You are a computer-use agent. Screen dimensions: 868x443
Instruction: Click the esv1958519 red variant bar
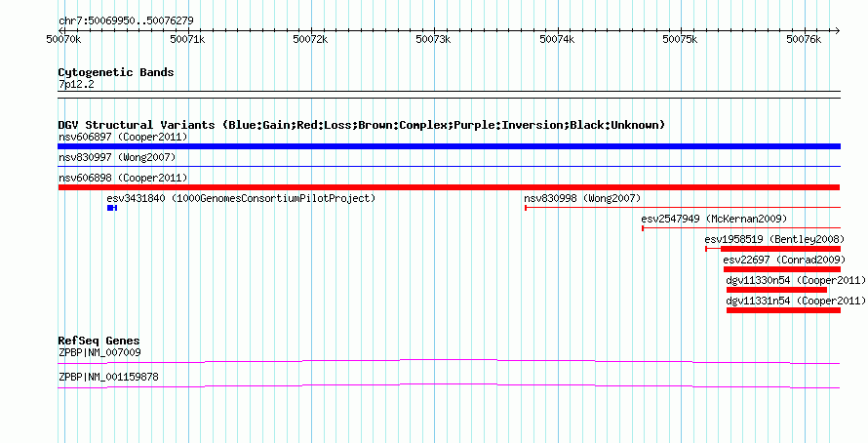pos(772,249)
